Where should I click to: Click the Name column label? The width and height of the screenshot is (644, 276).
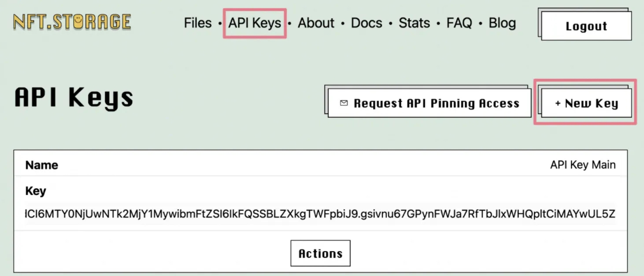[x=42, y=165]
